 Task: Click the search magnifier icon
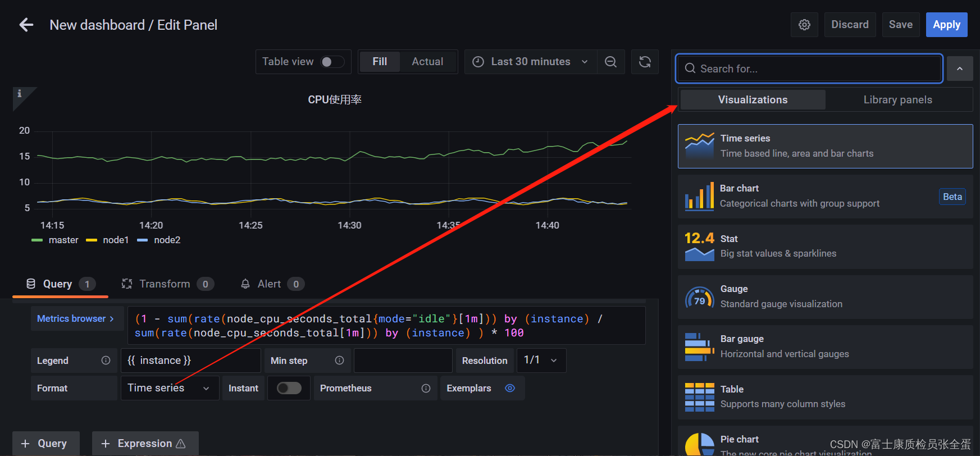click(690, 69)
